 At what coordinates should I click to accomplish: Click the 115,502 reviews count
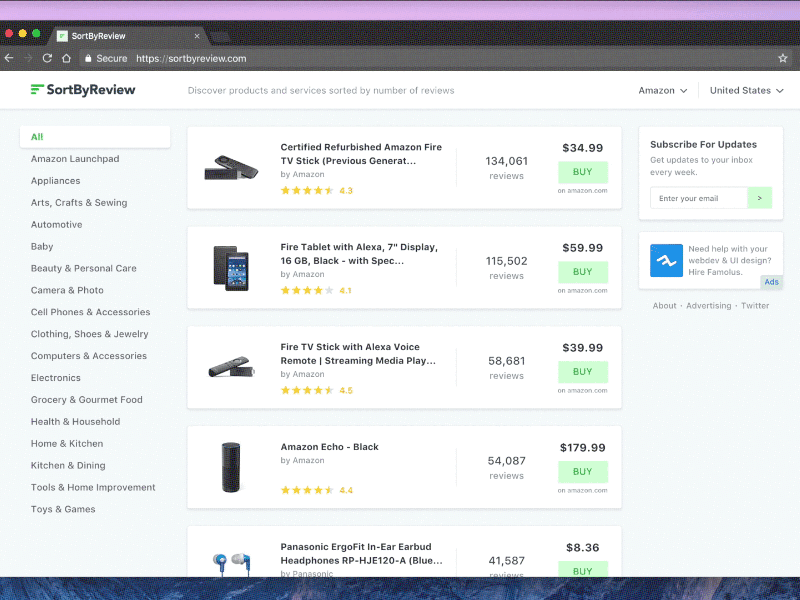pyautogui.click(x=506, y=268)
